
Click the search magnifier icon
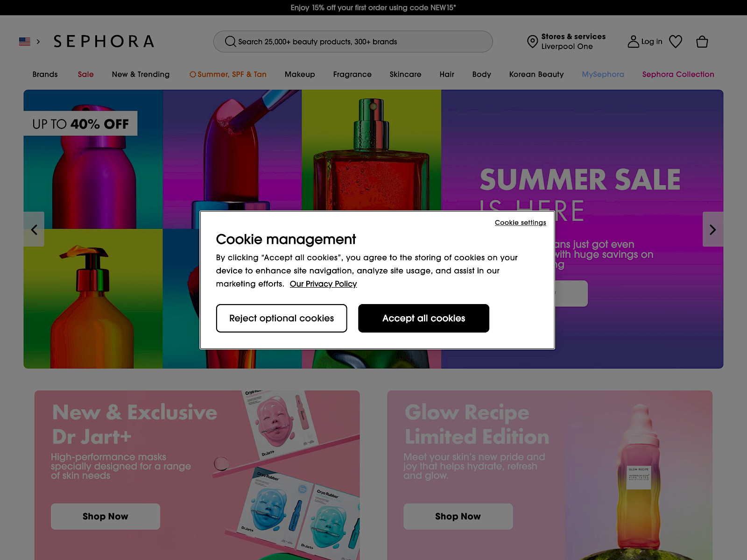pyautogui.click(x=230, y=42)
